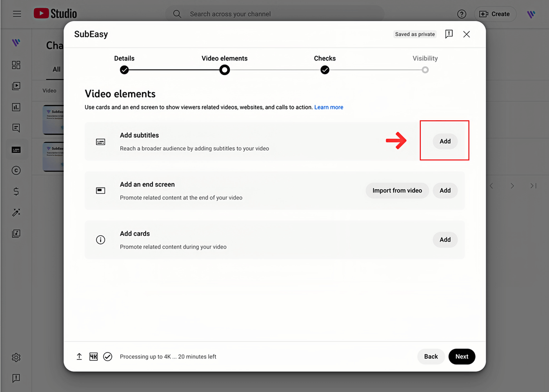
Task: Click the search across your channel field
Action: coord(274,14)
